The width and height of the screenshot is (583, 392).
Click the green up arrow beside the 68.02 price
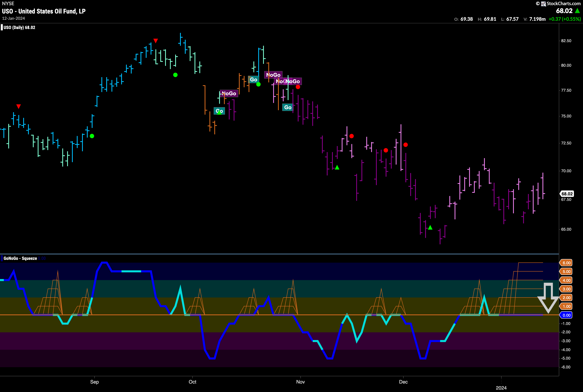[577, 11]
